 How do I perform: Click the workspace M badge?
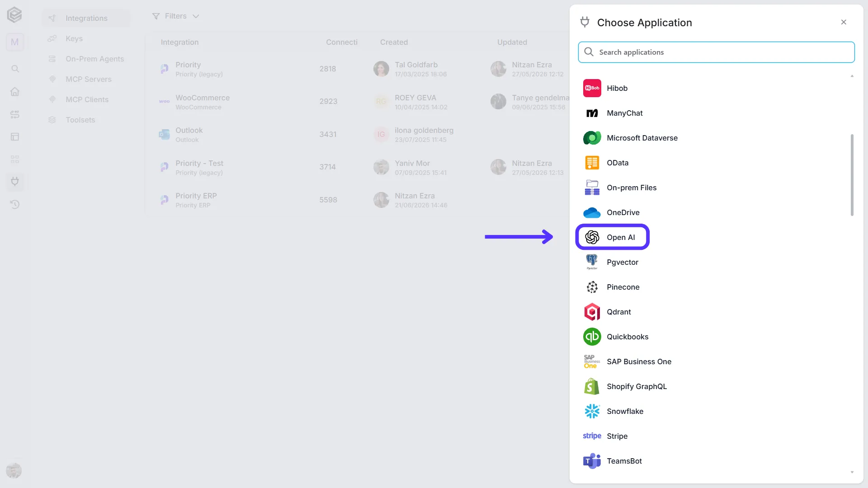pyautogui.click(x=15, y=42)
